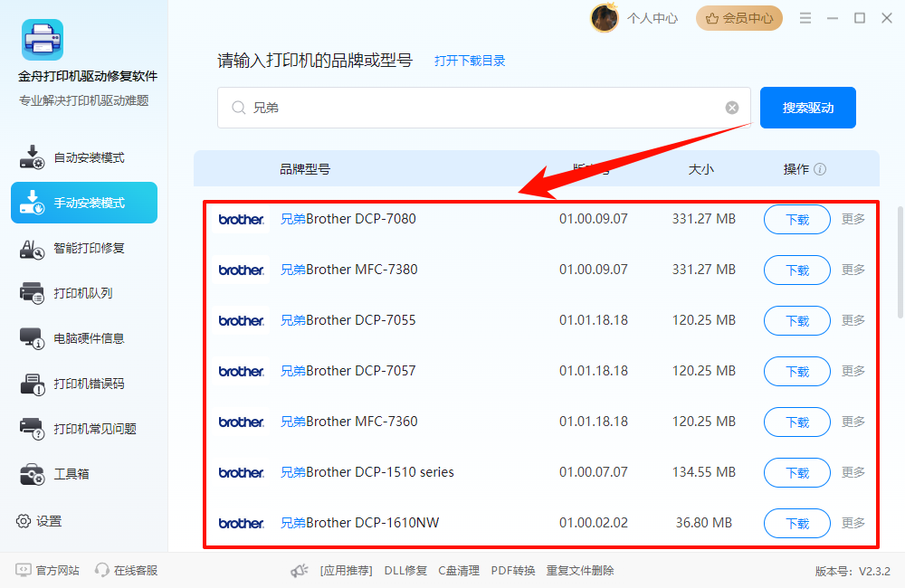Viewport: 905px width, 588px height.
Task: Open 会员中心 membership button
Action: (739, 18)
